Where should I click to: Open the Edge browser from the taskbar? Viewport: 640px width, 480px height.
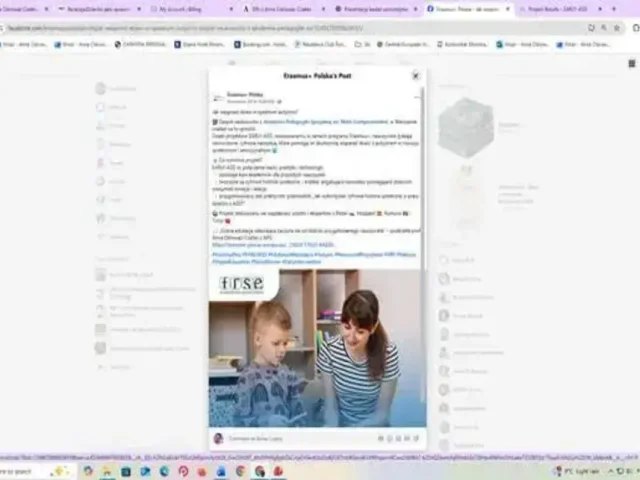pos(164,471)
